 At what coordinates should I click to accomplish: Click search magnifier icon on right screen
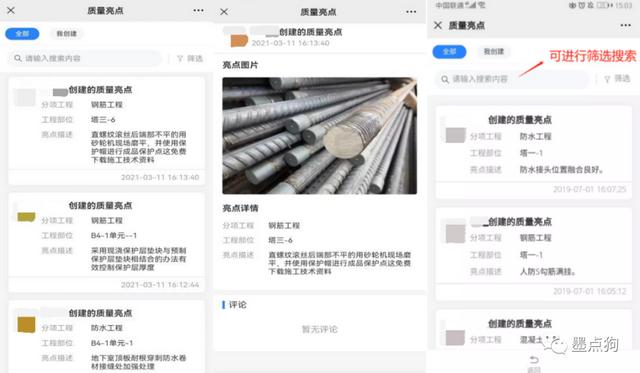pyautogui.click(x=445, y=79)
